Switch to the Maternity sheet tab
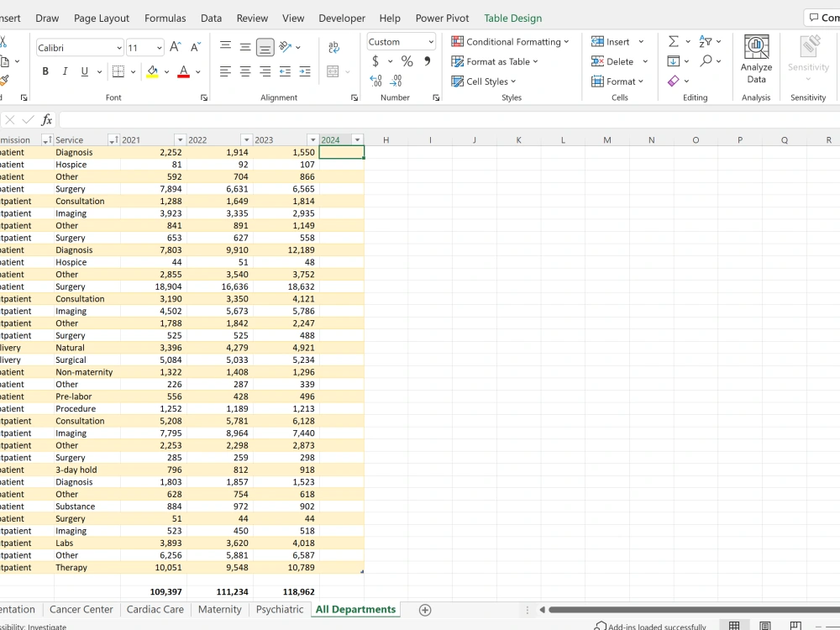This screenshot has height=630, width=840. point(219,610)
